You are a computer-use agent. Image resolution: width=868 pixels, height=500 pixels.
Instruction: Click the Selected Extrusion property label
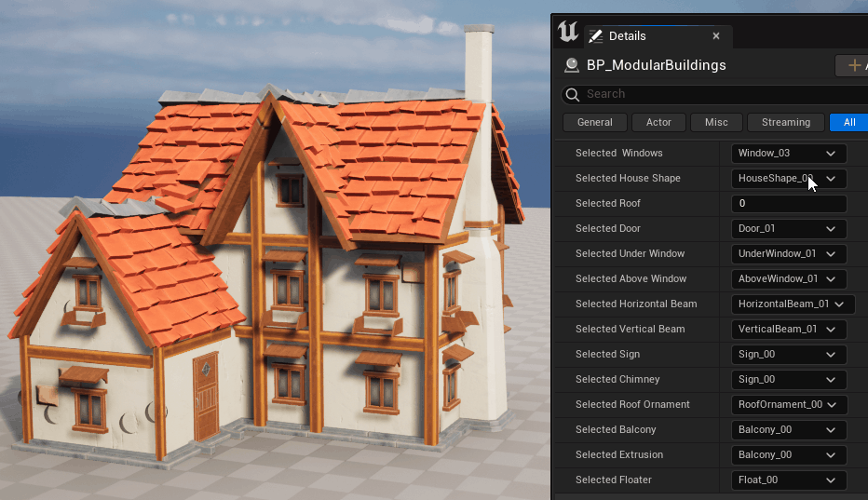coord(619,454)
